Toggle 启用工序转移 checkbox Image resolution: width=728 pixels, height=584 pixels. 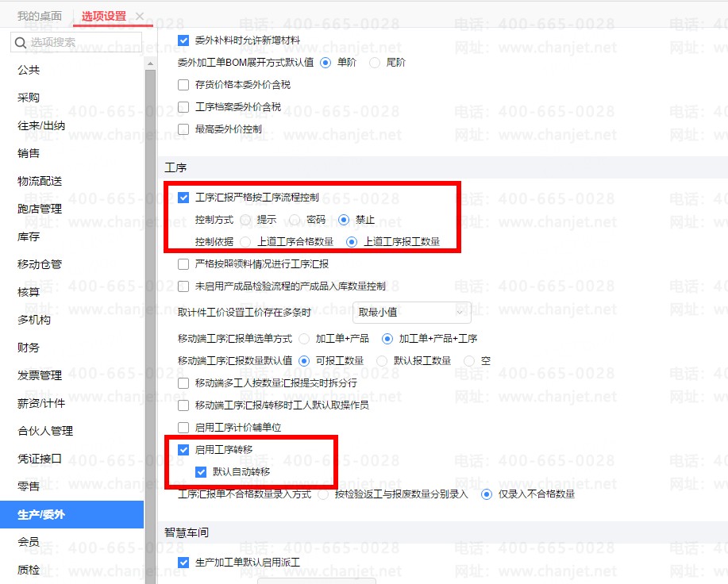183,450
